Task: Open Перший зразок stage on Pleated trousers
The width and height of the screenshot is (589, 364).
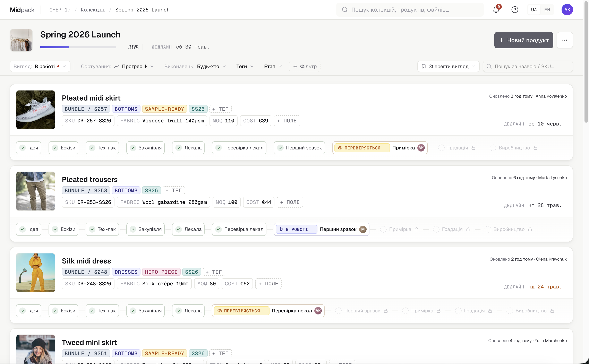Action: [x=322, y=229]
